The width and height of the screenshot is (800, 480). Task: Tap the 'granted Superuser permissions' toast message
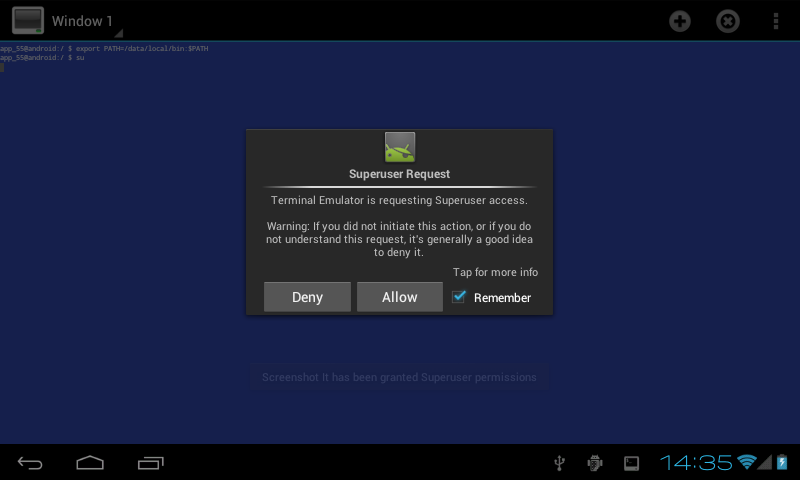coord(399,377)
